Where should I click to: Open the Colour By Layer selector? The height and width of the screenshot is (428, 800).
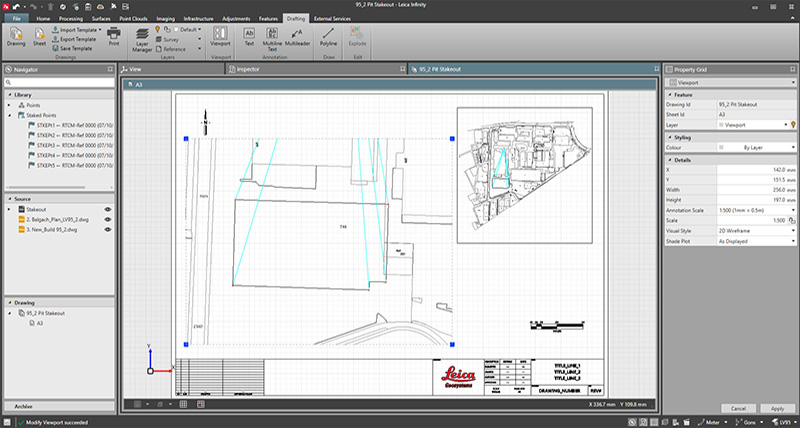(755, 147)
